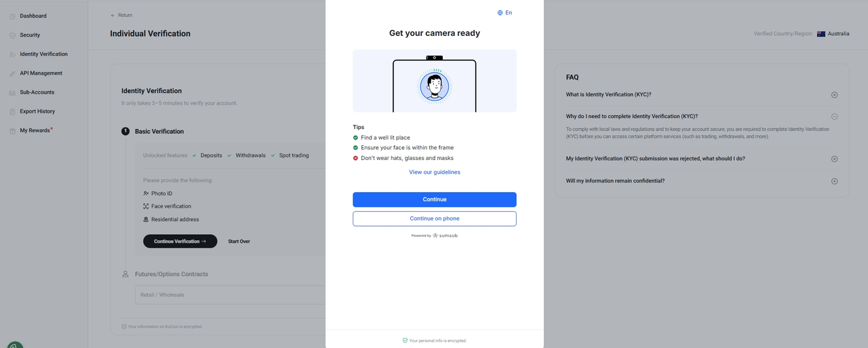
Task: Click the My Rewards gift icon
Action: point(12,131)
